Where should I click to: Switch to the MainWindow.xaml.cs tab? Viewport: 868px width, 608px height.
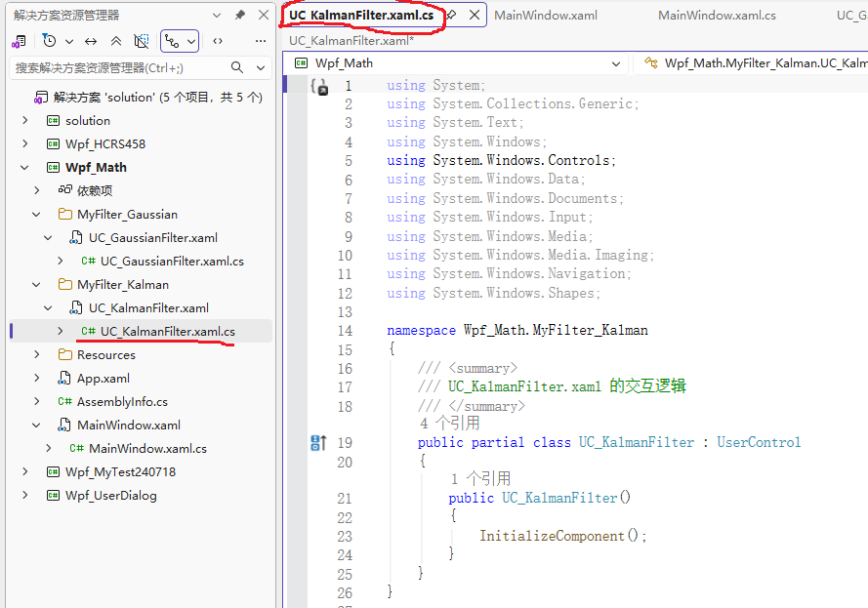[x=717, y=16]
